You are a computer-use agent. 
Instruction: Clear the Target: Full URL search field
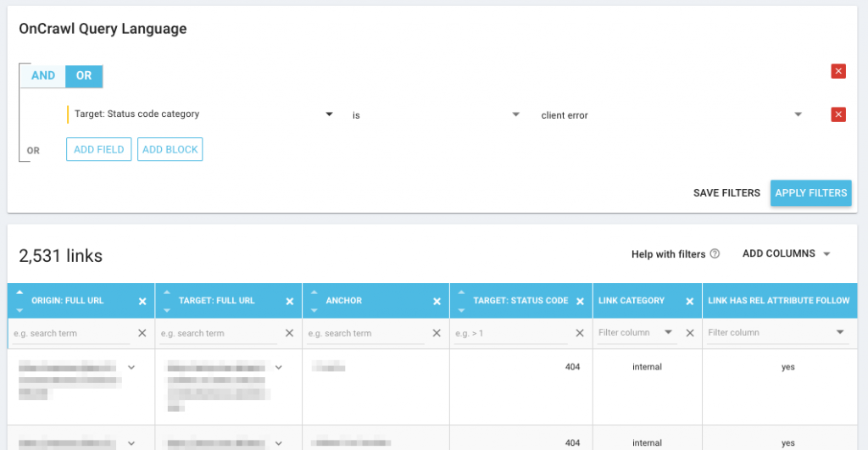click(290, 333)
